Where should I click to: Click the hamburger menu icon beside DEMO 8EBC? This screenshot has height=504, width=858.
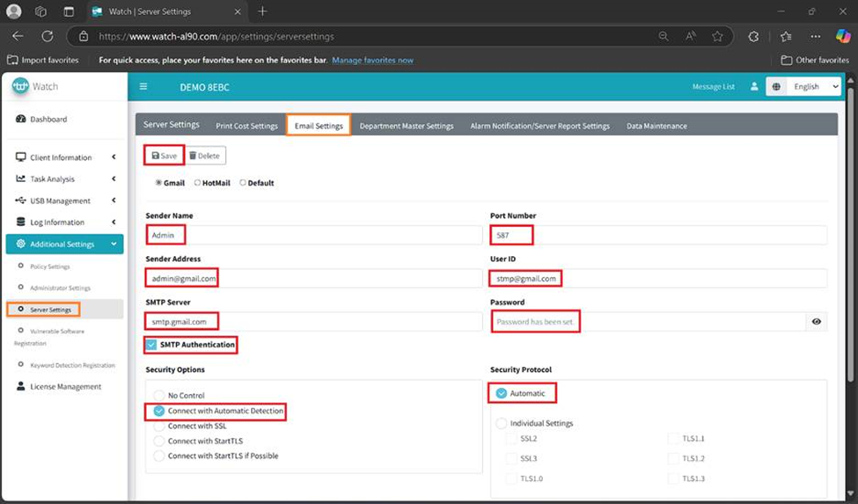click(x=143, y=86)
